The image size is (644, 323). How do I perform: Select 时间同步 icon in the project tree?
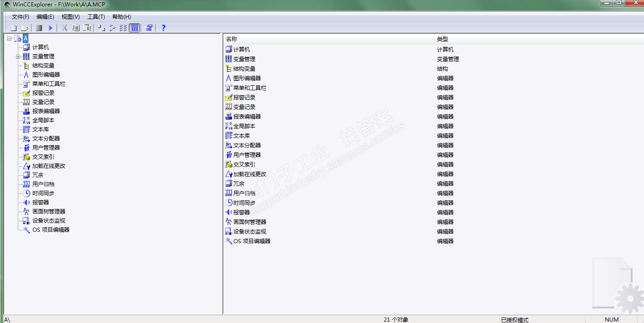[x=26, y=193]
